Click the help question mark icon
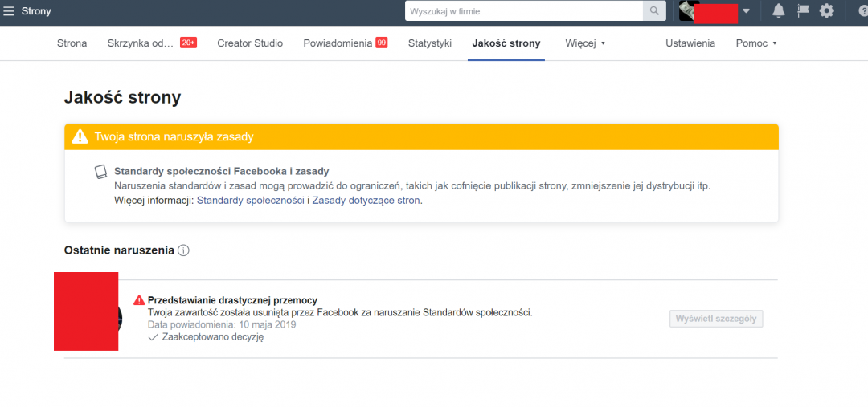The image size is (868, 407). (x=863, y=11)
